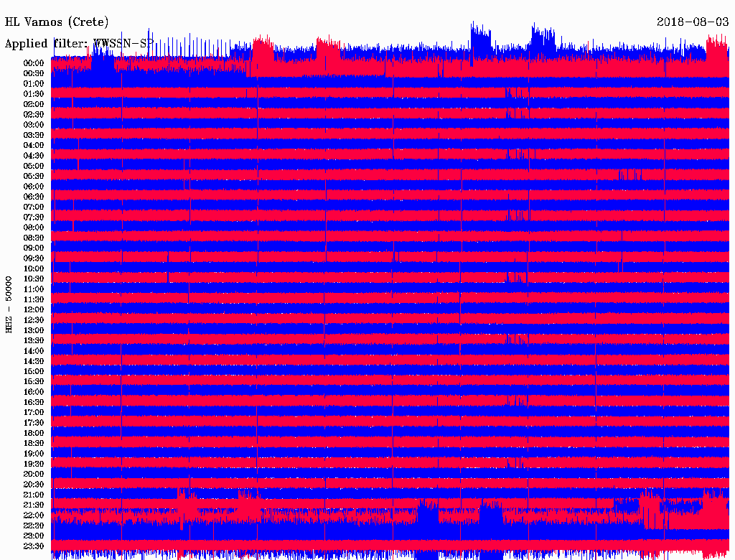Select the 18:30 time row label

pyautogui.click(x=34, y=443)
